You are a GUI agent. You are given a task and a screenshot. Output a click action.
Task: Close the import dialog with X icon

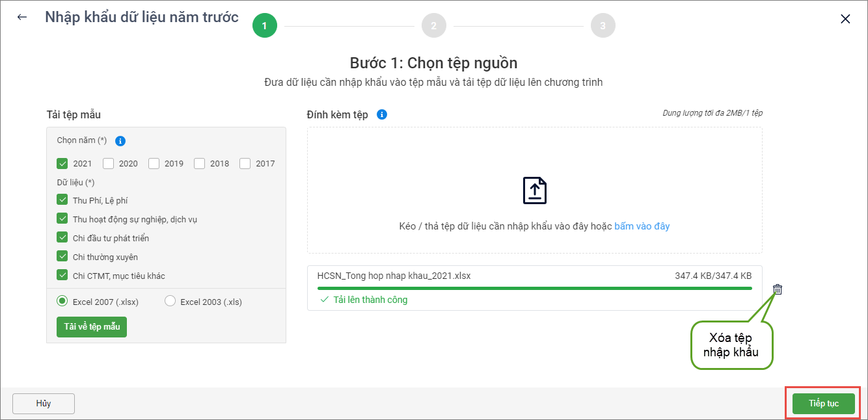845,19
